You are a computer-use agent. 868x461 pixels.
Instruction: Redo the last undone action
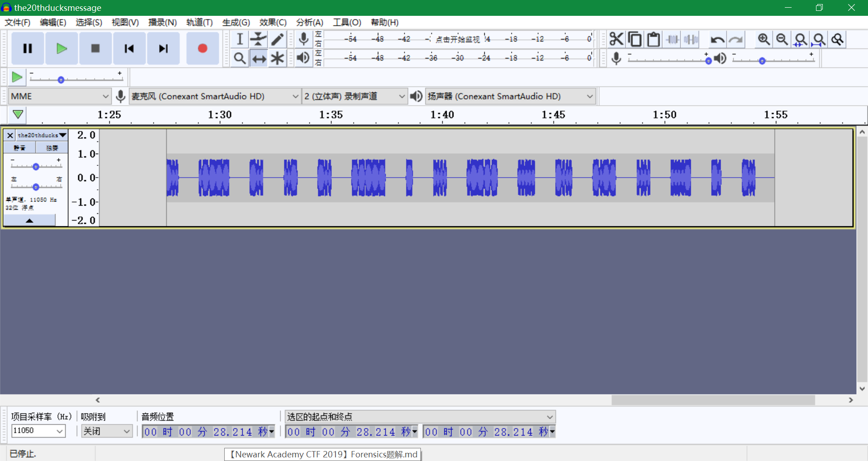pos(736,40)
